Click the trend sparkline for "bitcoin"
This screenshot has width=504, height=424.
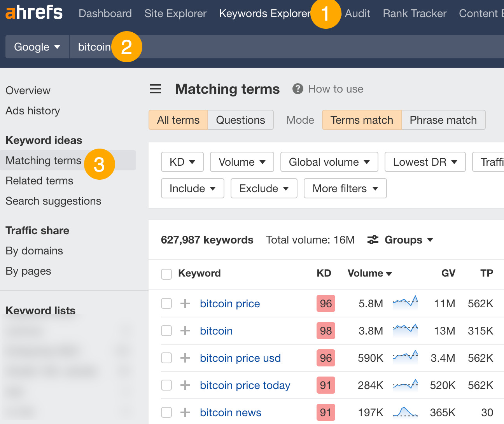point(405,331)
